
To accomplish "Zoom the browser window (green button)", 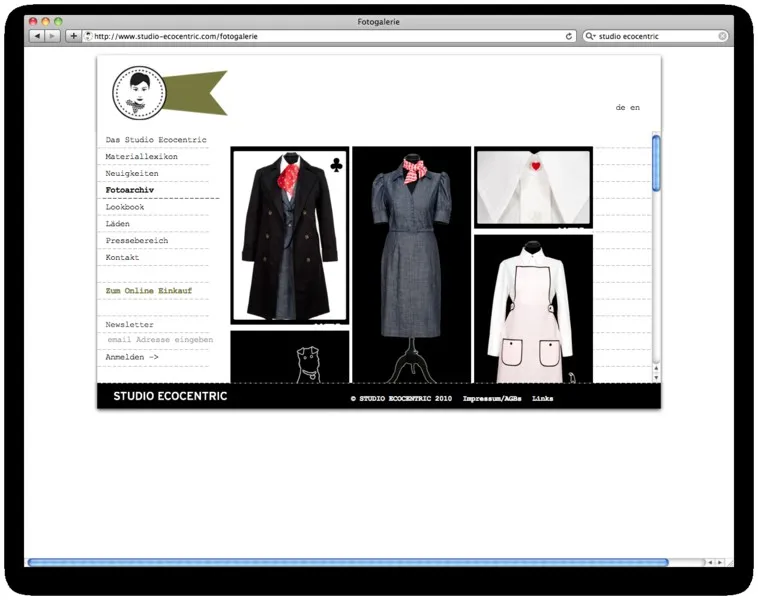I will (58, 21).
